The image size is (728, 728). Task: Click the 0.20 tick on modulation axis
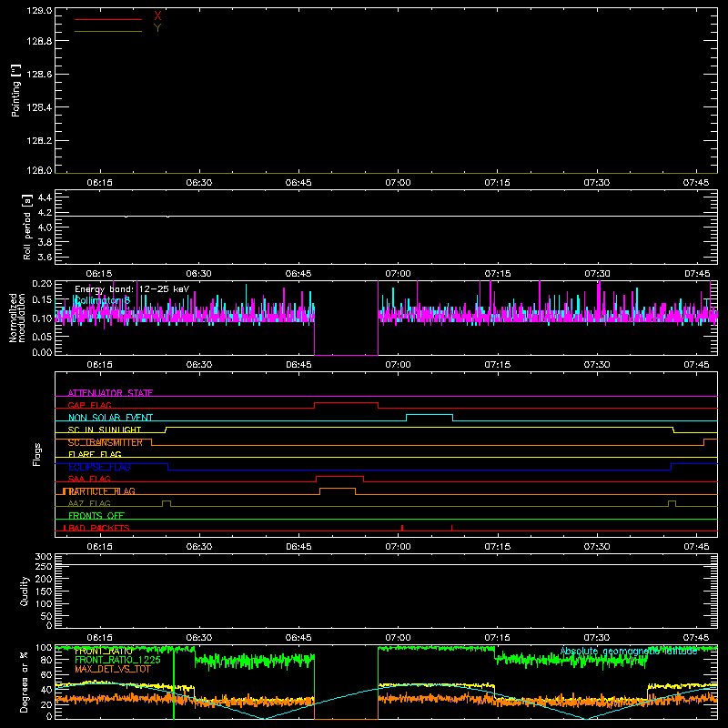point(42,283)
